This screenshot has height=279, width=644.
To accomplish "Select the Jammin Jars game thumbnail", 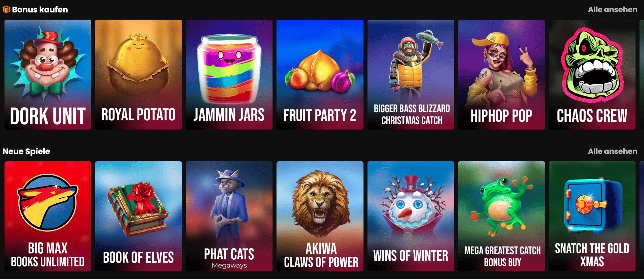I will 229,75.
